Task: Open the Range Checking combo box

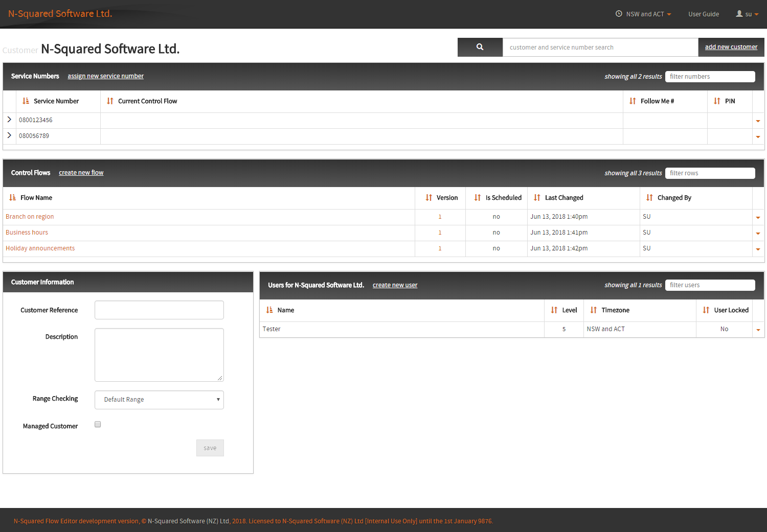Action: 159,400
